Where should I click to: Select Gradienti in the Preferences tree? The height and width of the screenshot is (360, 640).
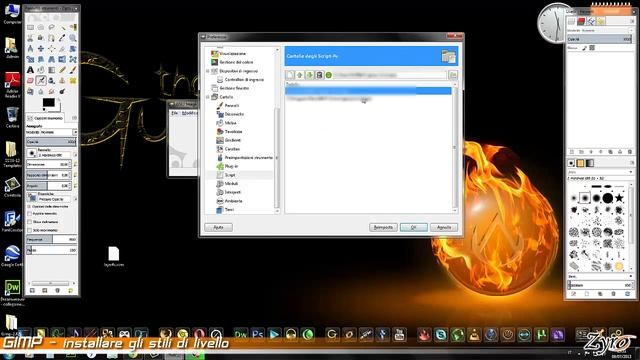(x=233, y=140)
